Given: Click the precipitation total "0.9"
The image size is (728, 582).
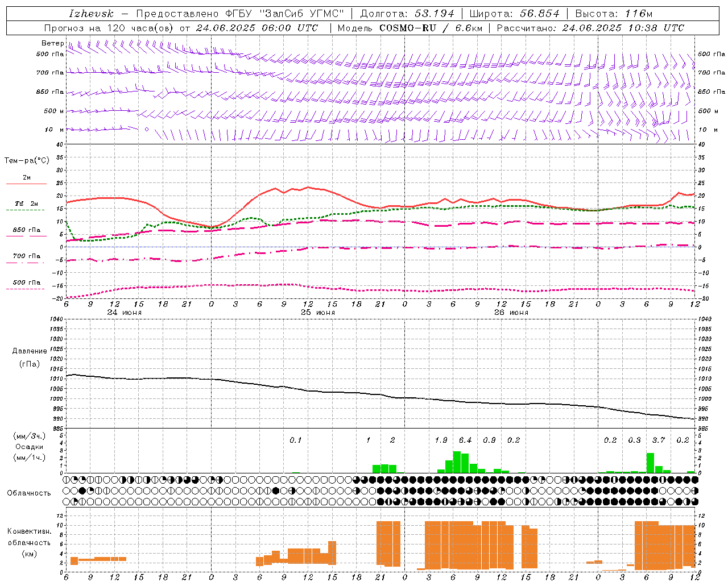Looking at the screenshot, I should pyautogui.click(x=489, y=440).
